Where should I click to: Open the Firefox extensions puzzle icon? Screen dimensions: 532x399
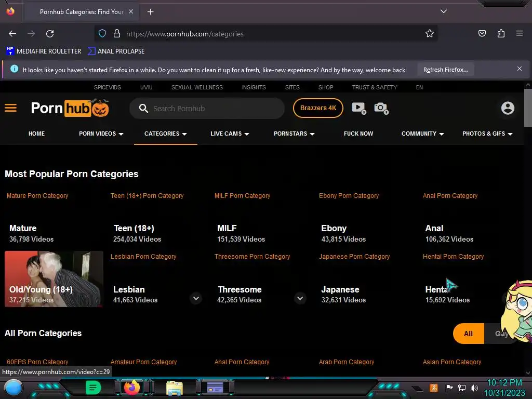[501, 33]
